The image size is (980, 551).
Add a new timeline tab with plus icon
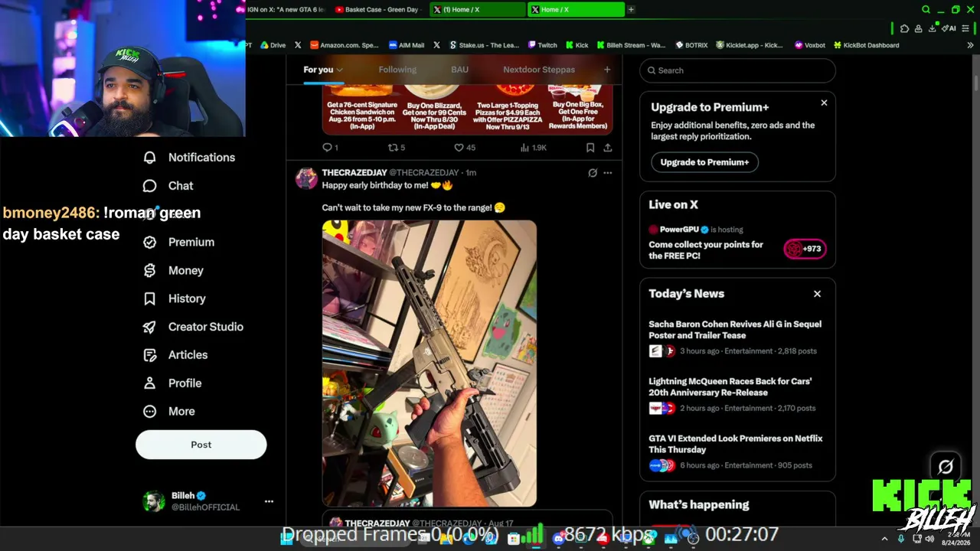607,70
